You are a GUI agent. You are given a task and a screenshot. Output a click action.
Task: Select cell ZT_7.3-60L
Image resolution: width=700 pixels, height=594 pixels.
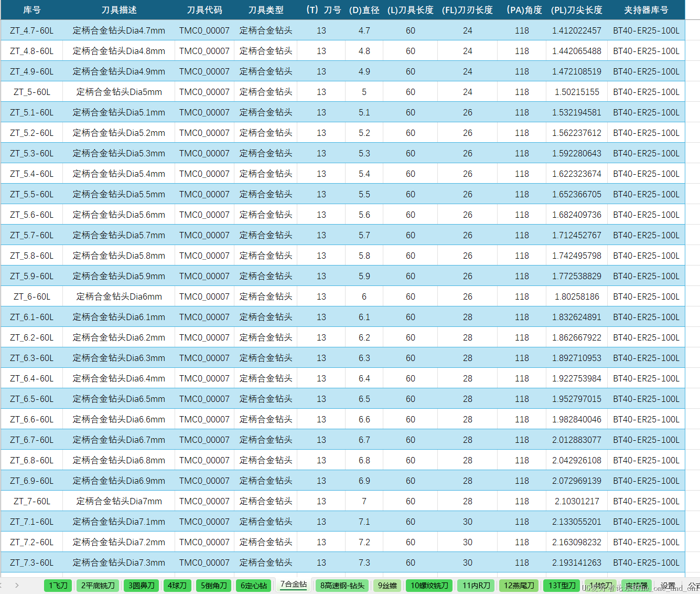pyautogui.click(x=32, y=563)
